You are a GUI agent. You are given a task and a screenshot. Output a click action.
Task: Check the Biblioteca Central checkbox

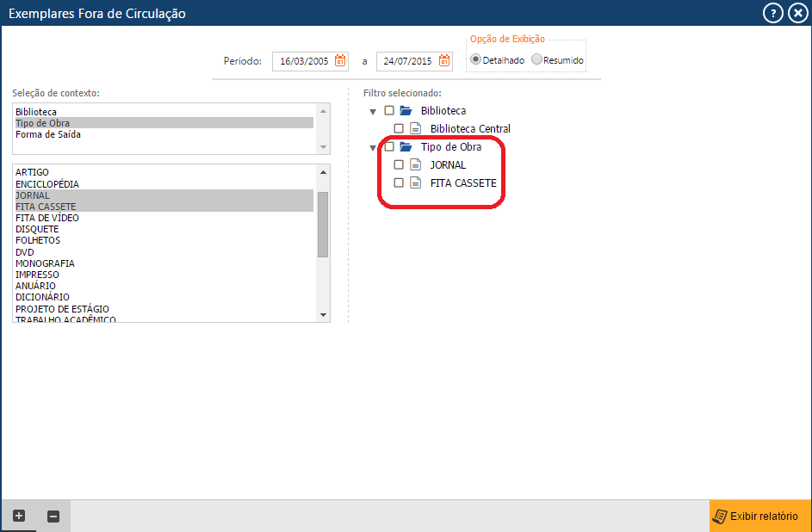(398, 129)
